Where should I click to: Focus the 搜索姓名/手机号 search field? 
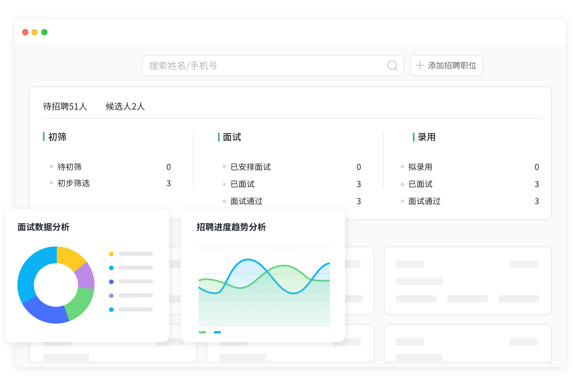pos(273,66)
